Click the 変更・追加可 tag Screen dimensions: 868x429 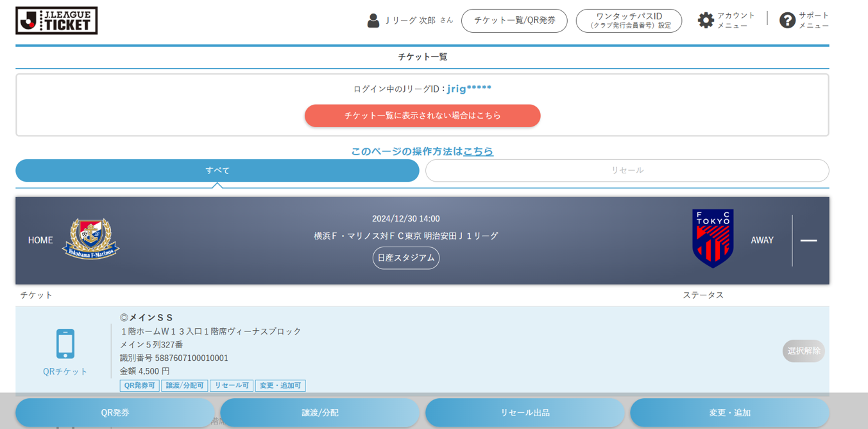pos(280,385)
